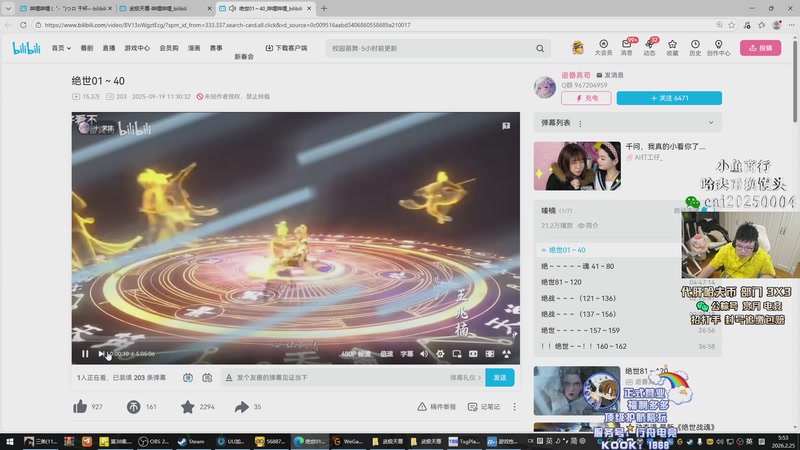Enter fullscreen in player
The height and width of the screenshot is (450, 800).
click(x=506, y=354)
